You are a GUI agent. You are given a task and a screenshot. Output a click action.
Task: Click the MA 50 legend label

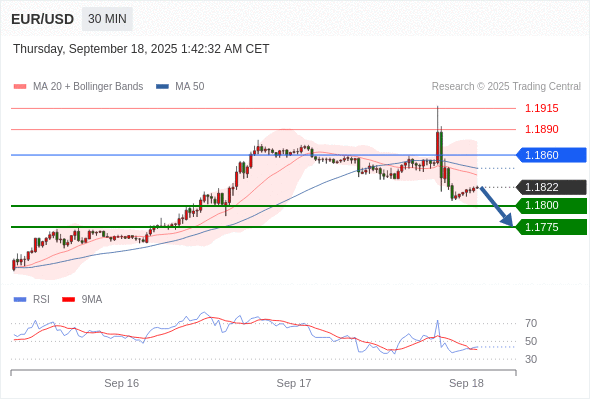[x=190, y=87]
